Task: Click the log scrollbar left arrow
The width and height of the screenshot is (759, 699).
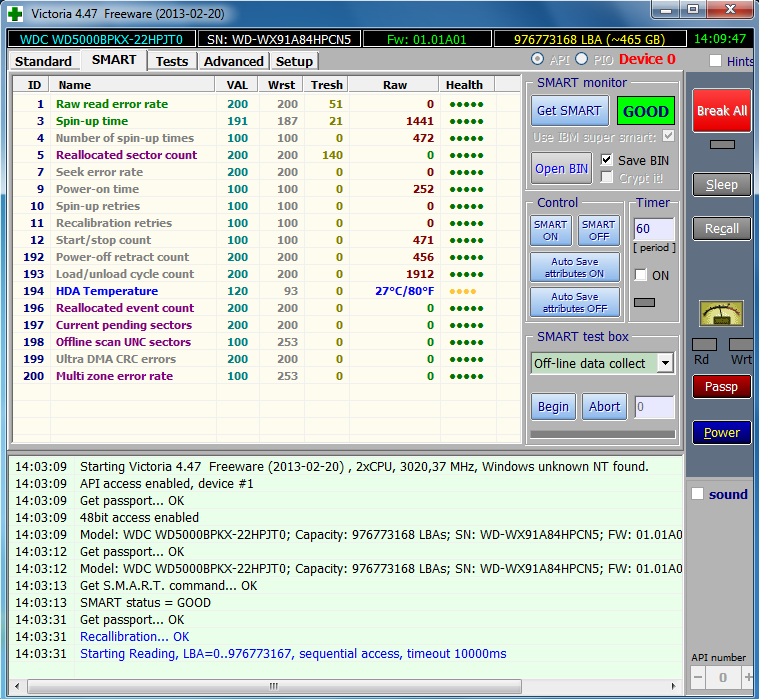Action: [17, 686]
